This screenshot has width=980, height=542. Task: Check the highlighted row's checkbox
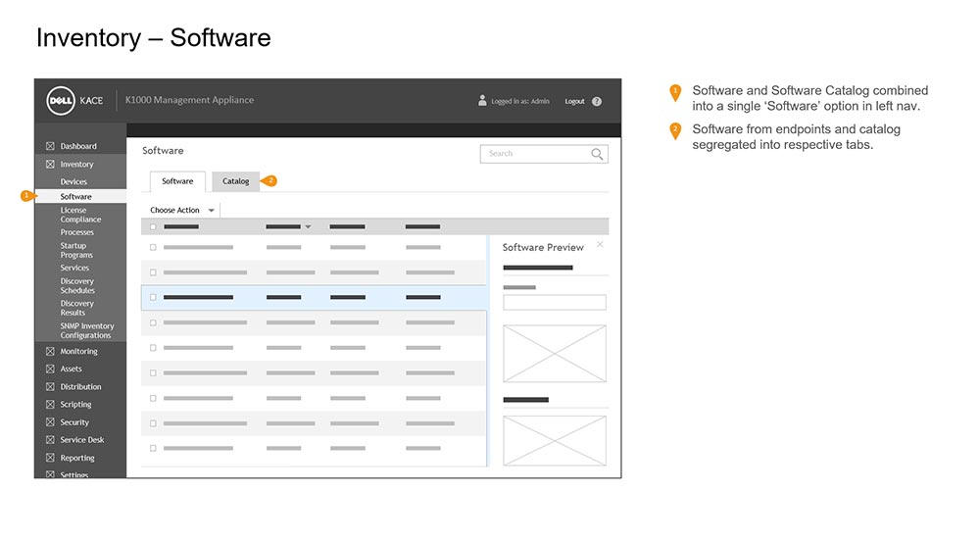pos(153,297)
